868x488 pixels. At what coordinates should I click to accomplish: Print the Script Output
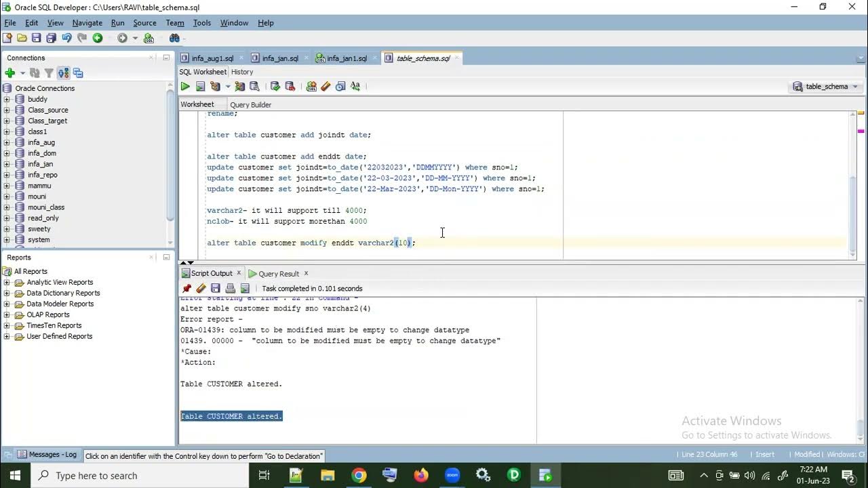point(231,288)
